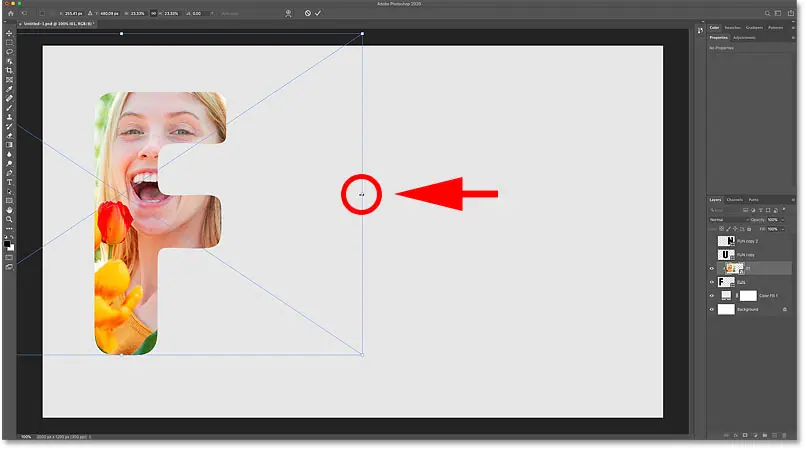
Task: Select the Horizontal Type tool
Action: click(9, 182)
